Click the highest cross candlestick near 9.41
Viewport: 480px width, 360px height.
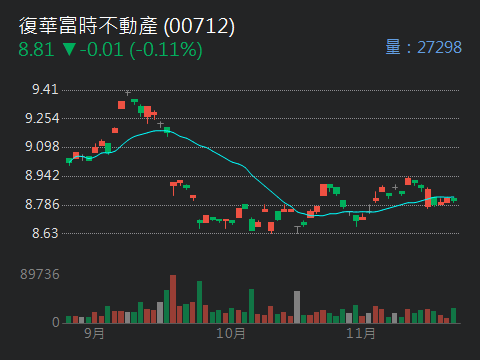128,93
